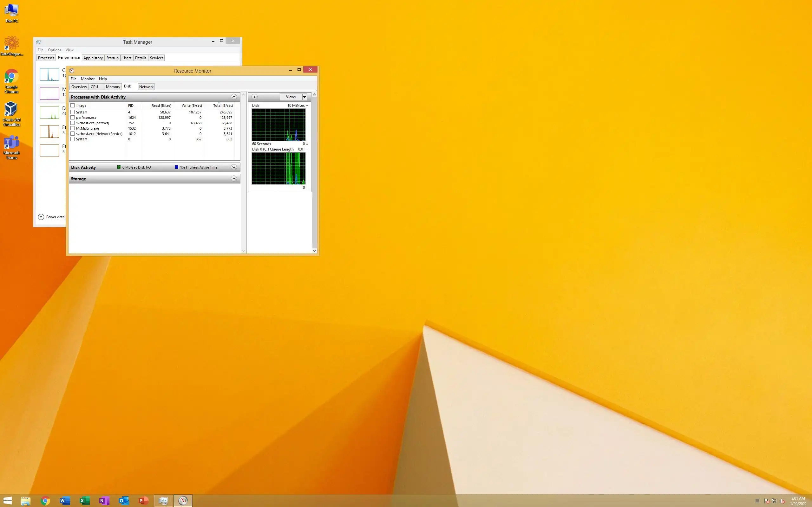Open OneNote taskbar icon
Image resolution: width=812 pixels, height=507 pixels.
click(x=104, y=501)
